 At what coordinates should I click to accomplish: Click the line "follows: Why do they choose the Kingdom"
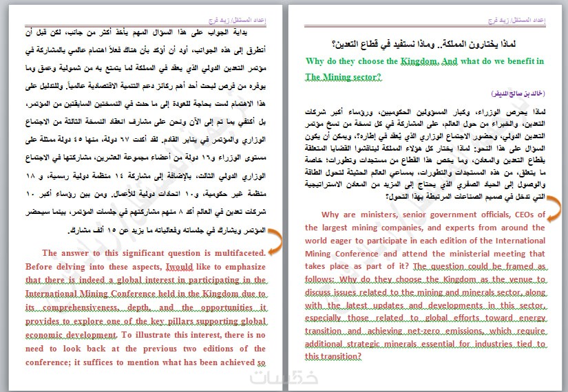coord(425,279)
